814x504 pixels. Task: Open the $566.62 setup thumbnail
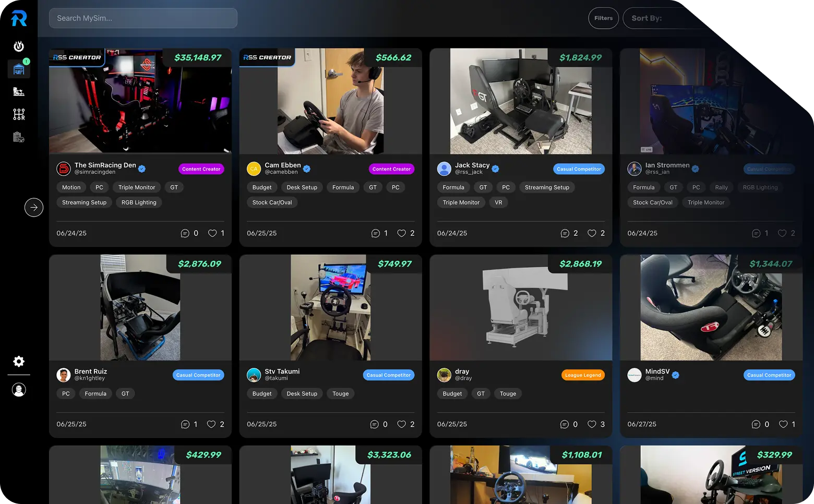pos(331,101)
